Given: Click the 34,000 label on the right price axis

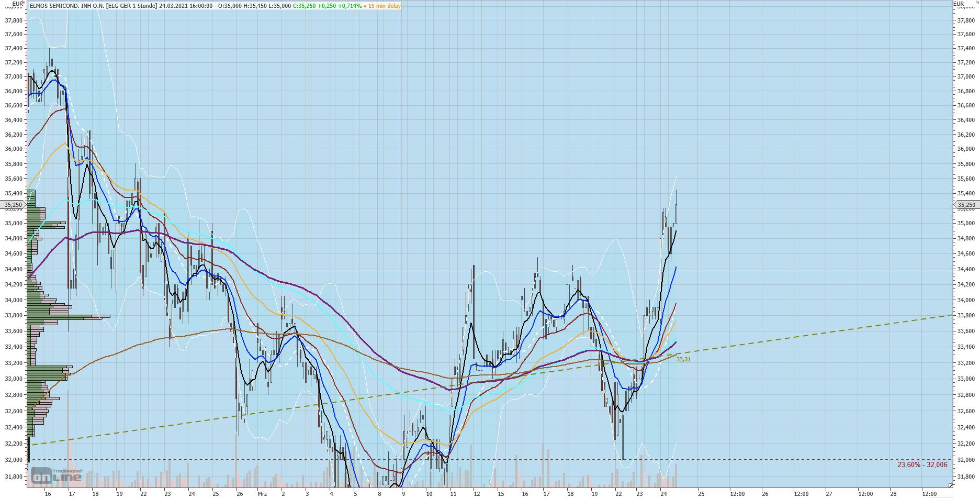Looking at the screenshot, I should tap(965, 301).
